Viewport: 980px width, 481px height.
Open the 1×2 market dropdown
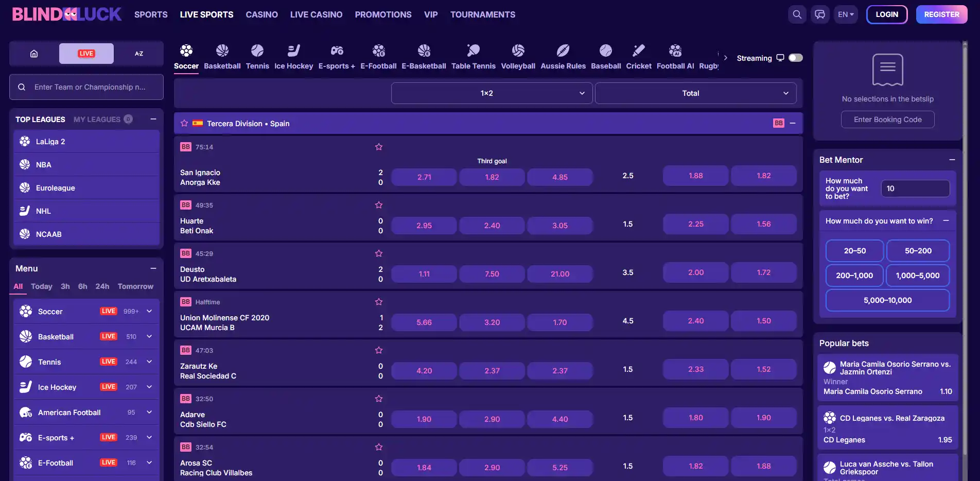tap(492, 93)
